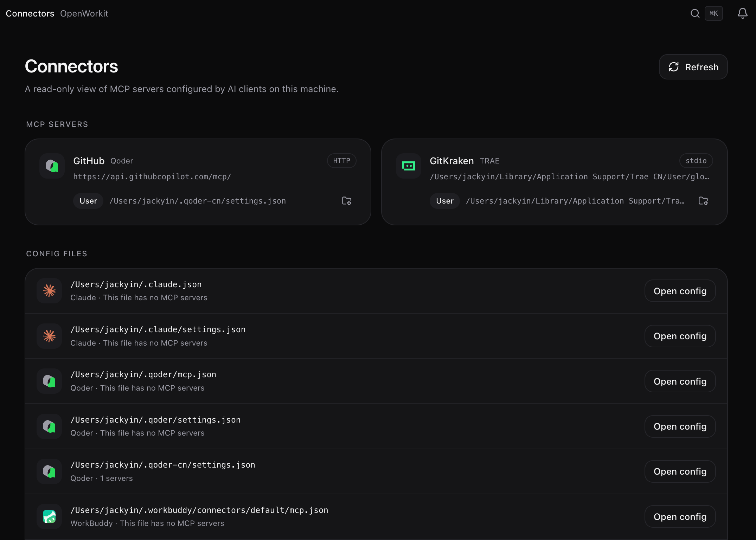Click the 'Qoder · 1 servers' text

(x=102, y=478)
